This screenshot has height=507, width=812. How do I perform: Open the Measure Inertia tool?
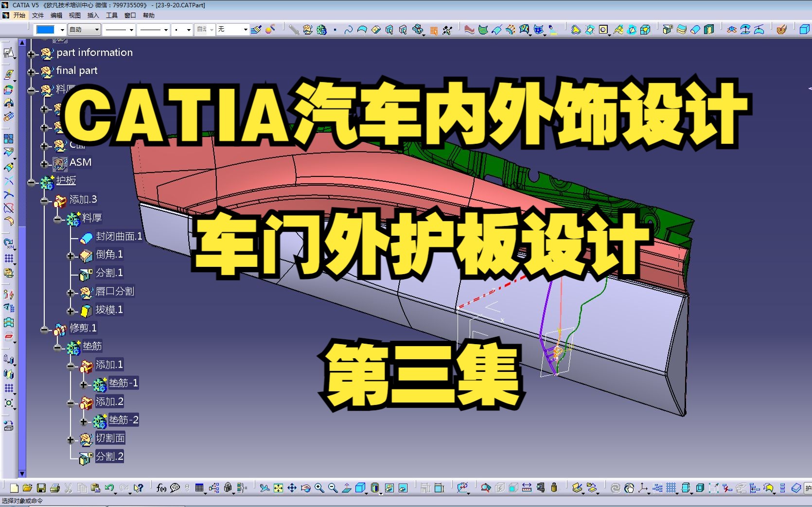(554, 488)
